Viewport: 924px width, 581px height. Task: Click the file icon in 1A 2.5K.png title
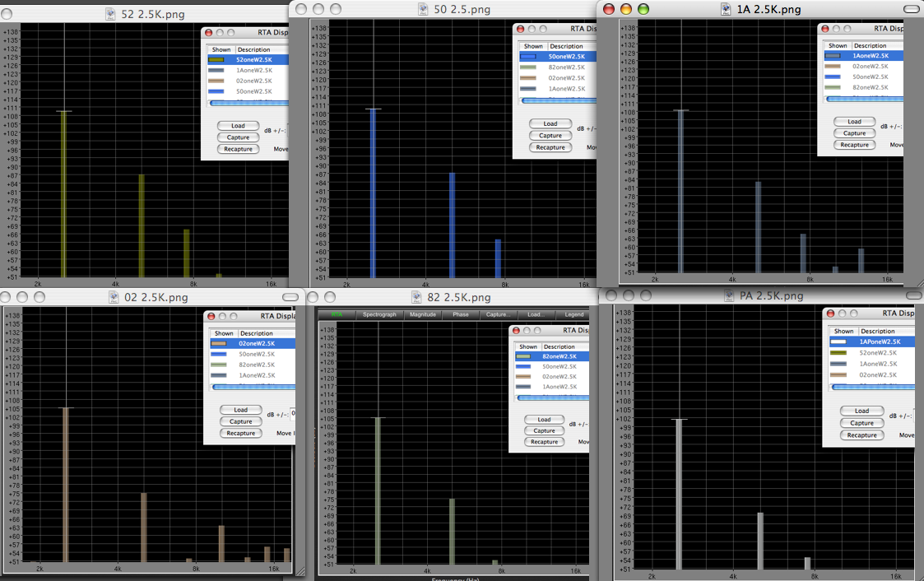coord(726,9)
